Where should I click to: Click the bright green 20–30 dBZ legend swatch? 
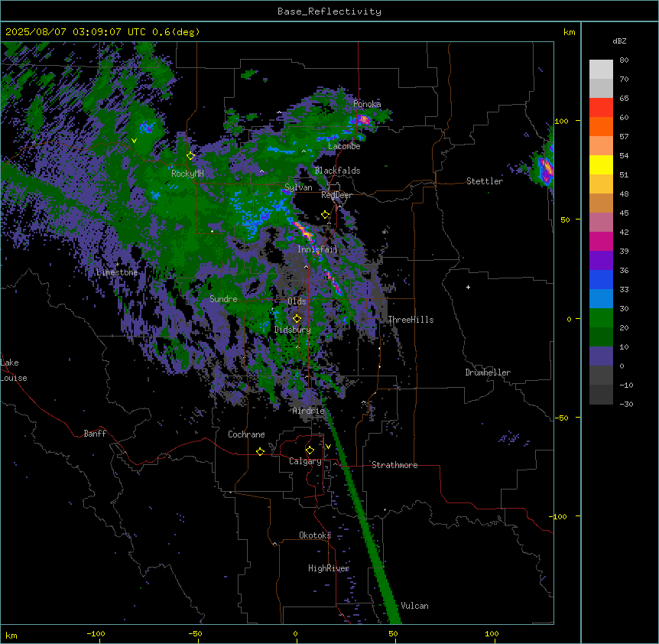pyautogui.click(x=601, y=318)
